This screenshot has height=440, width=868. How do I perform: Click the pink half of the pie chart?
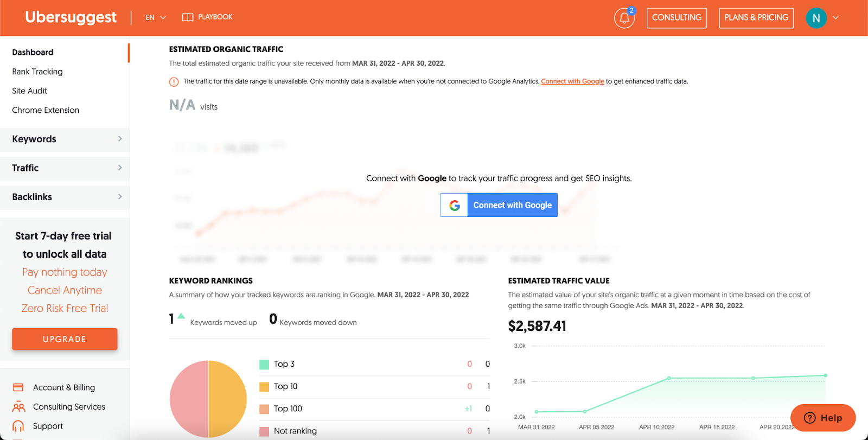click(189, 399)
